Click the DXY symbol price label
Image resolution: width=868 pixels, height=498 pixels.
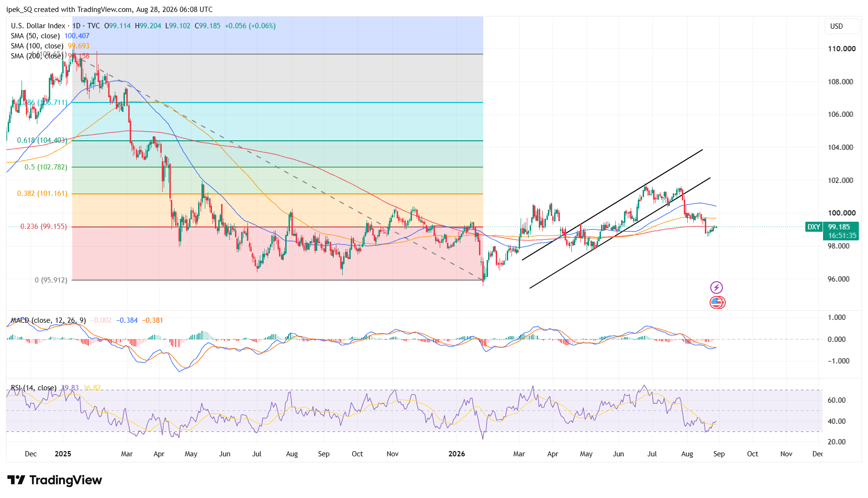[x=814, y=227]
